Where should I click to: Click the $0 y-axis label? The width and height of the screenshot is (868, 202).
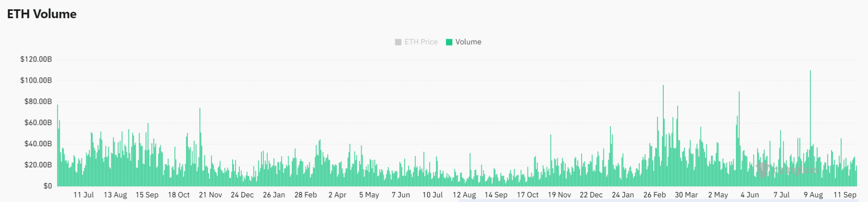tap(47, 186)
